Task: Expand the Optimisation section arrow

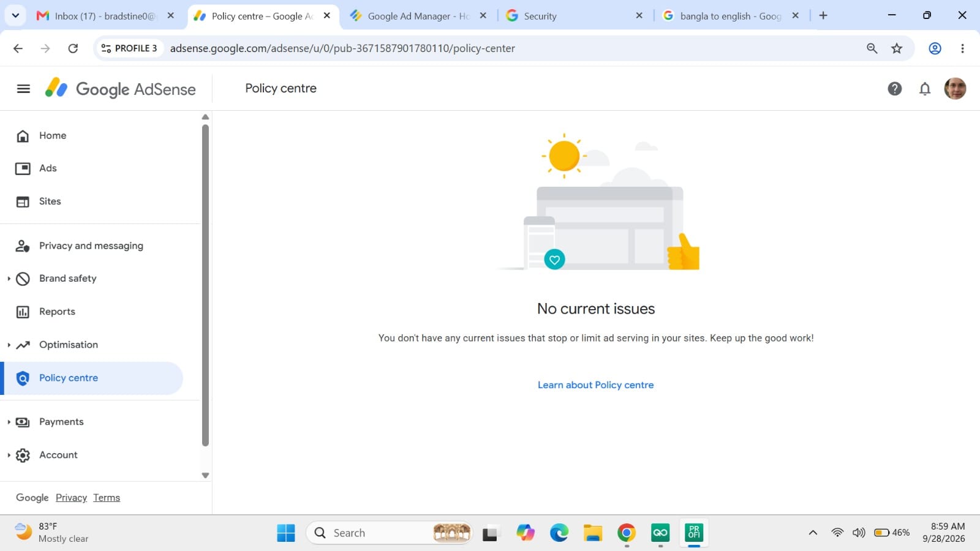Action: [9, 345]
